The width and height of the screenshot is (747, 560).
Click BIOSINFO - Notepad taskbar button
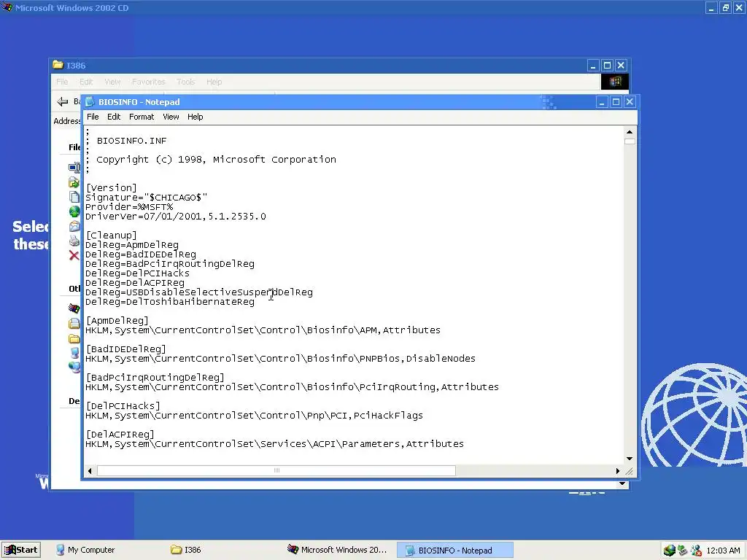(x=455, y=551)
